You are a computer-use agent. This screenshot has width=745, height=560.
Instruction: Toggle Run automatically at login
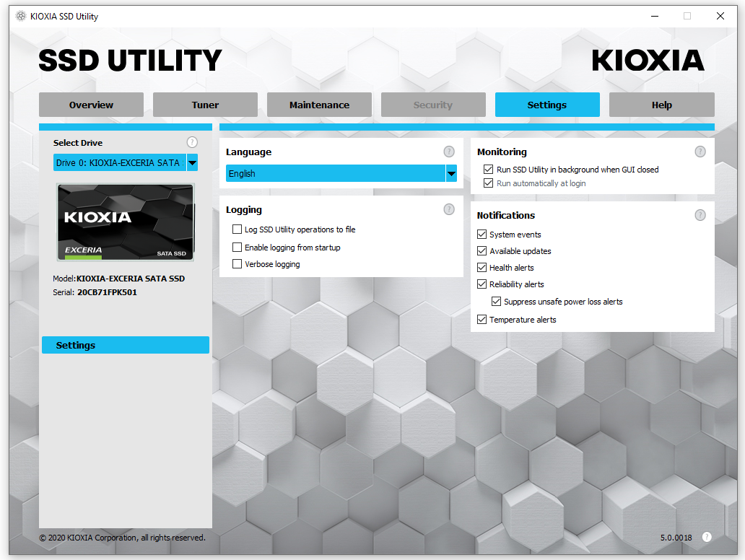(x=488, y=183)
